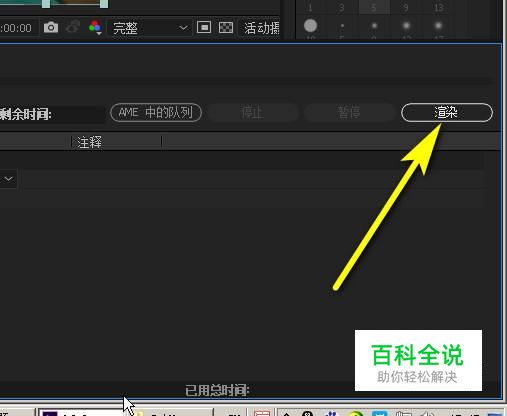Expand the render queue row dropdown chevron
Viewport: 507px width, 416px height.
8,179
